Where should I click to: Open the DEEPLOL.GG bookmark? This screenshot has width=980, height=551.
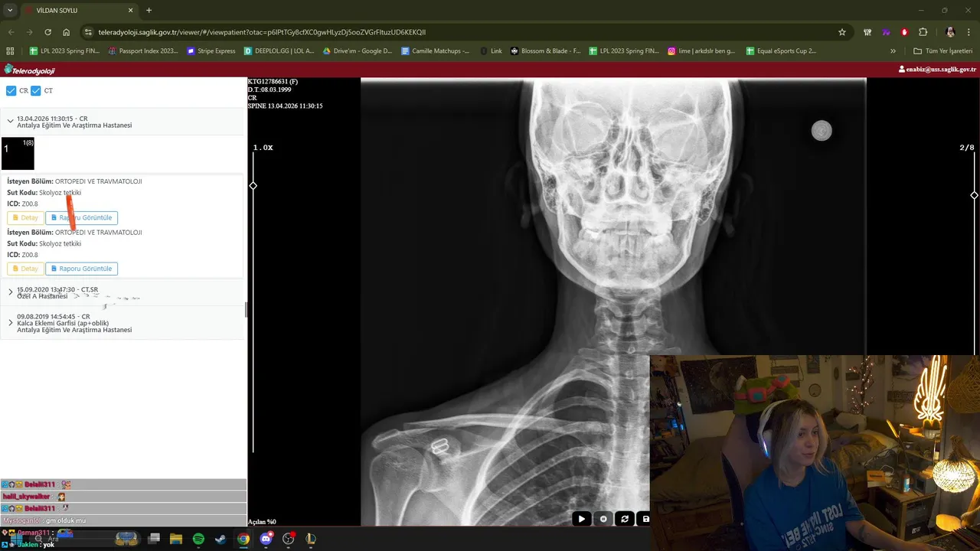coord(279,51)
